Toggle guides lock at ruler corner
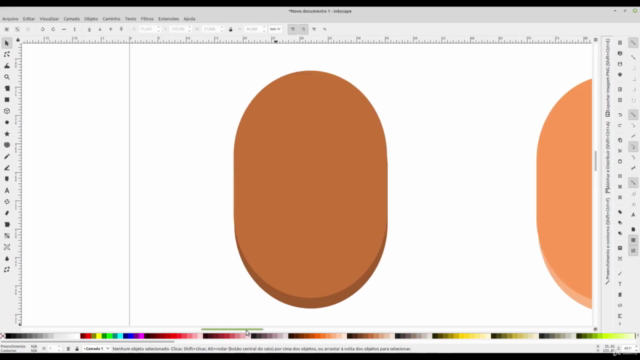 point(18,40)
